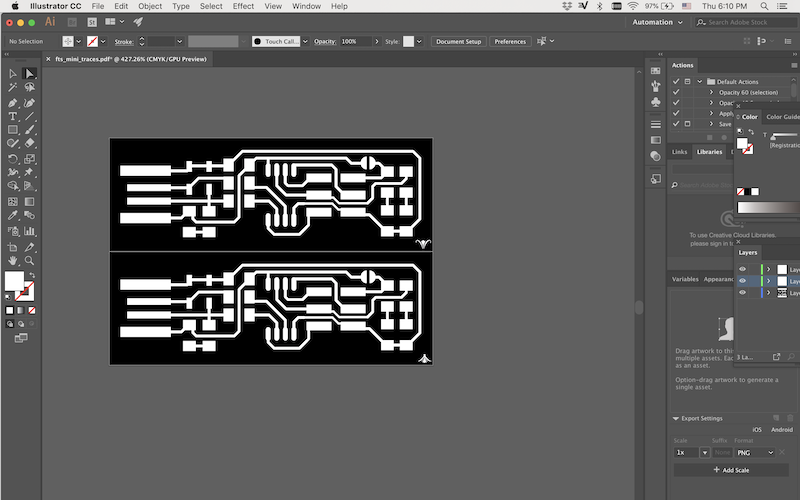Open the Window menu
The image size is (800, 500).
click(306, 6)
